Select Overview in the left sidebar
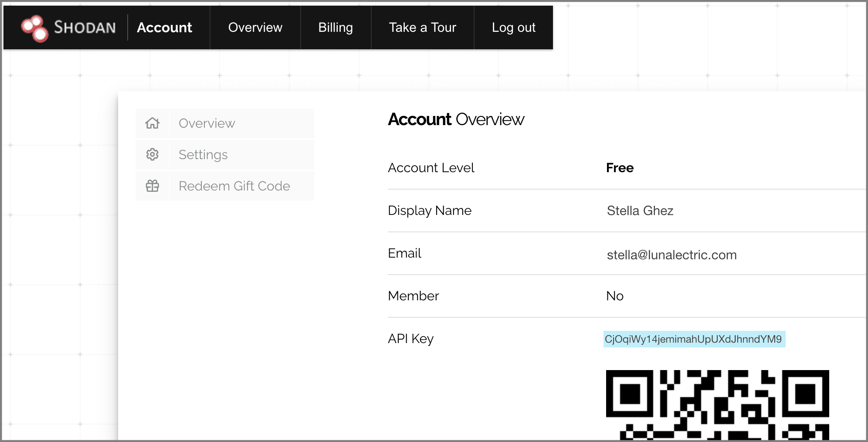The image size is (868, 442). (x=206, y=123)
